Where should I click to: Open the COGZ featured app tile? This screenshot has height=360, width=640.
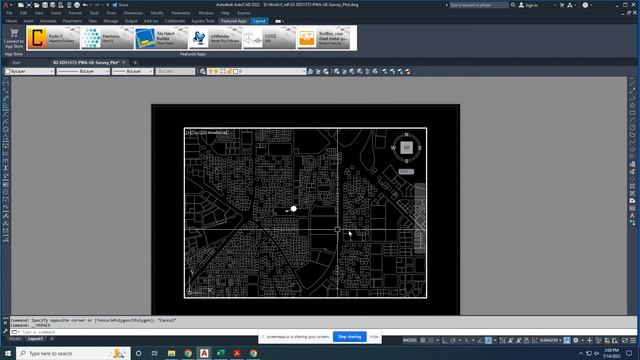point(269,38)
